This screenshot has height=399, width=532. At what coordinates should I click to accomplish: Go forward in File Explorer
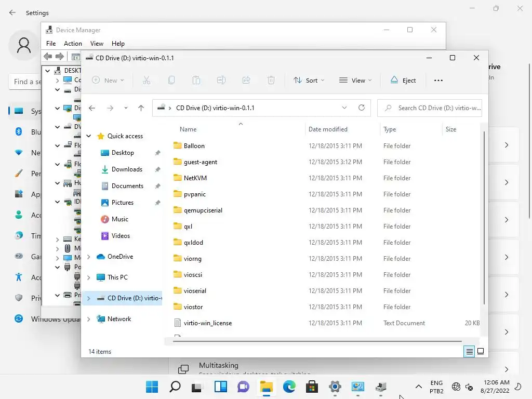pyautogui.click(x=110, y=108)
